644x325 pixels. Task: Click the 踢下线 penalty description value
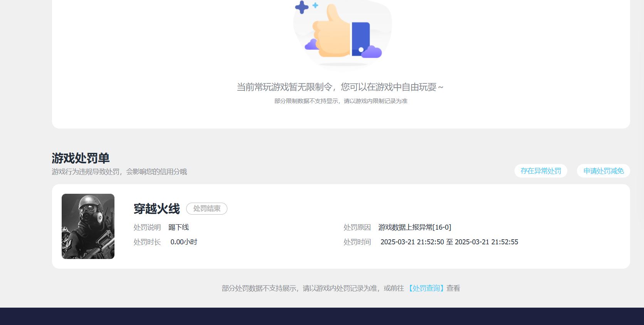point(178,227)
